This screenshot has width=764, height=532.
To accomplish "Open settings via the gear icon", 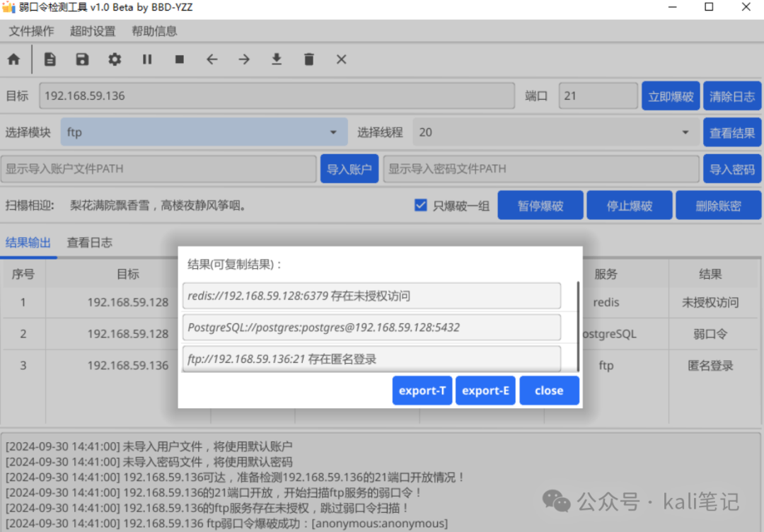I will [115, 59].
